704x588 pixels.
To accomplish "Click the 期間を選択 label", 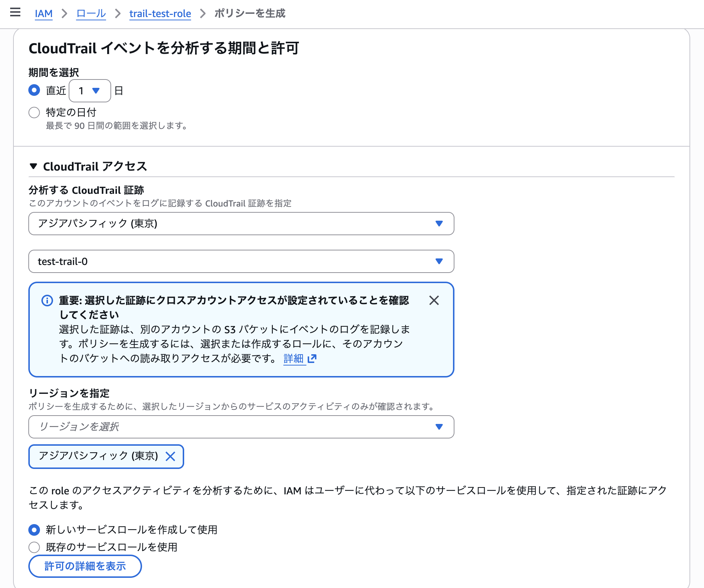I will (x=54, y=72).
